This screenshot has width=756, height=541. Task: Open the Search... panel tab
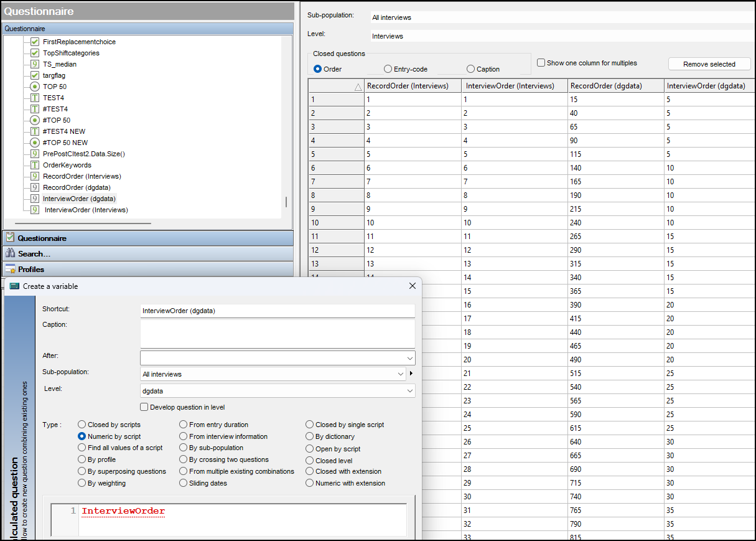coord(148,253)
